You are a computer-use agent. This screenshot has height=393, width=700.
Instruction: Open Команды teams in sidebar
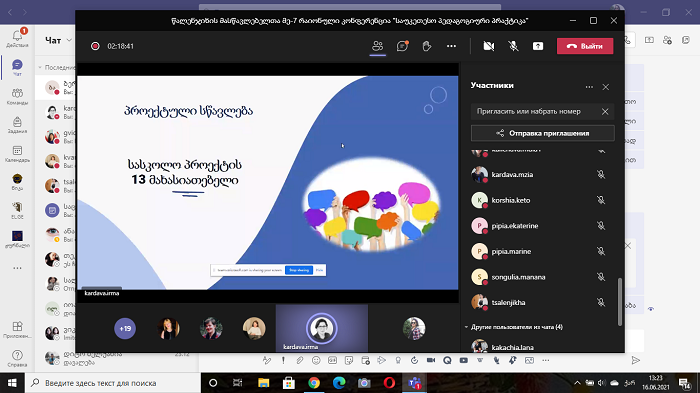coord(17,96)
